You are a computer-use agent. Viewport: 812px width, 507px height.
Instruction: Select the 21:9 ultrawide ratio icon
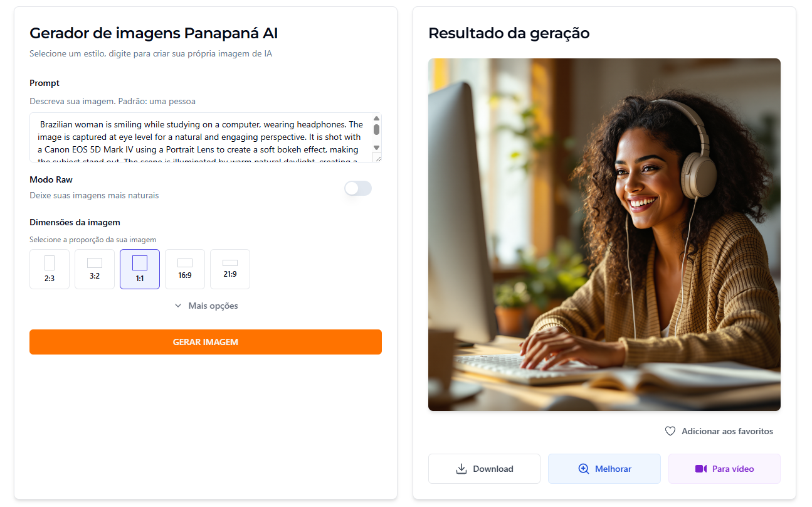230,263
